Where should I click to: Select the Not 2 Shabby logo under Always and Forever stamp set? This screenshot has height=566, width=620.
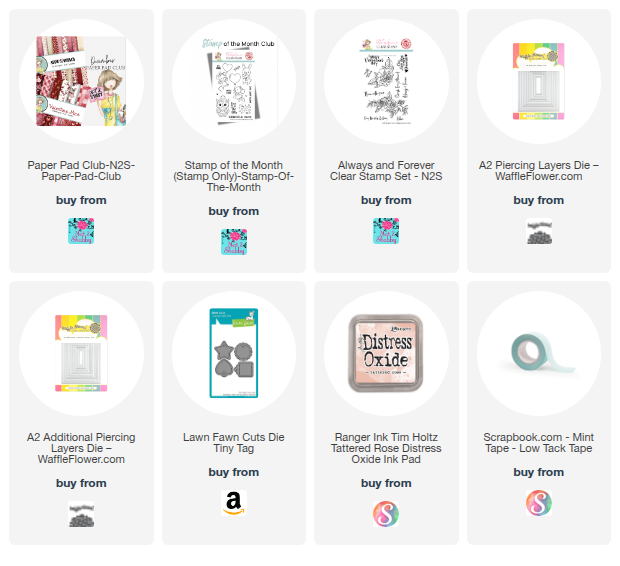386,231
